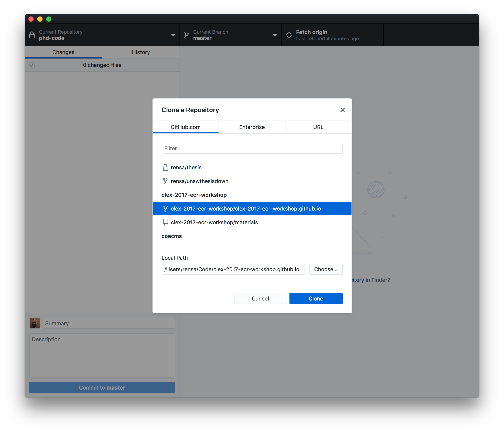Close the Clone a Repository dialog
This screenshot has width=504, height=433.
click(x=342, y=110)
